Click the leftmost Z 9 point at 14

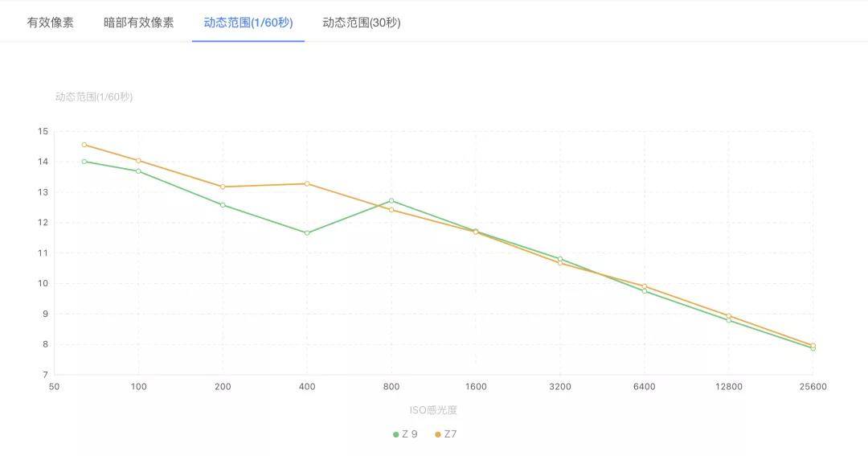point(84,162)
